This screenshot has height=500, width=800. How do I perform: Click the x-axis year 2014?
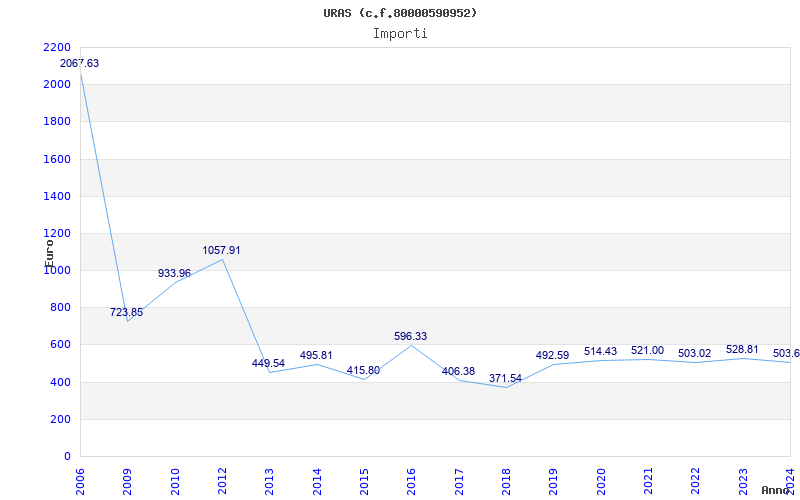(x=317, y=482)
